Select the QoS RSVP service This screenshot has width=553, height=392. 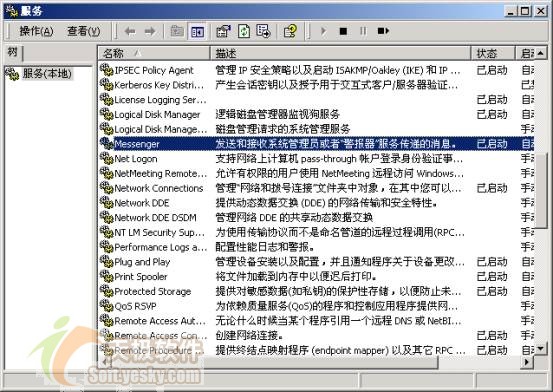click(135, 307)
